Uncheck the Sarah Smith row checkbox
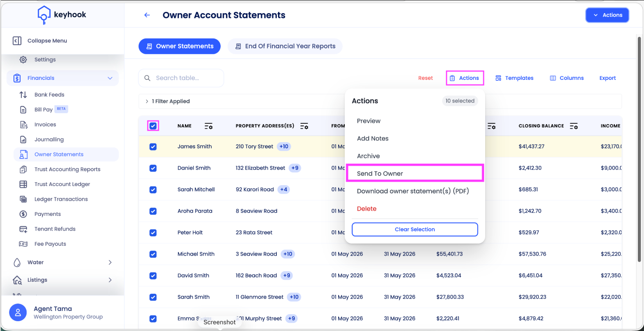 click(153, 297)
